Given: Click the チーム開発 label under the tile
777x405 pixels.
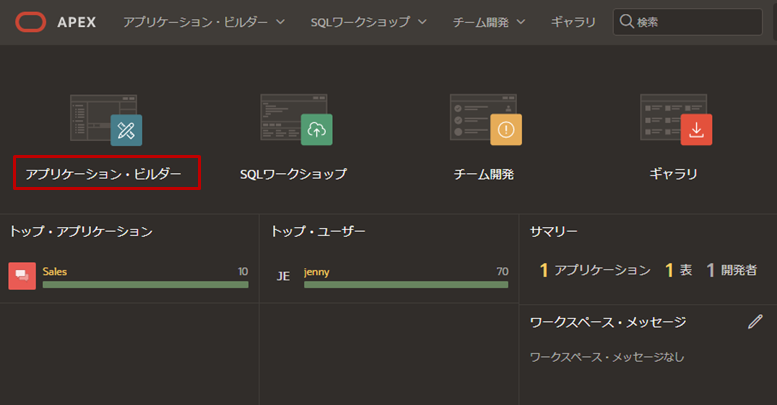Looking at the screenshot, I should pos(484,174).
